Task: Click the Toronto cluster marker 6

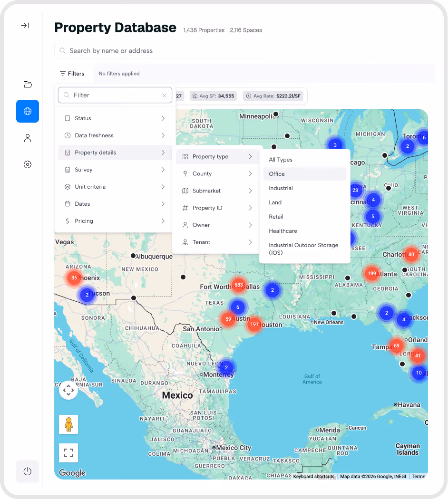Action: (x=423, y=137)
